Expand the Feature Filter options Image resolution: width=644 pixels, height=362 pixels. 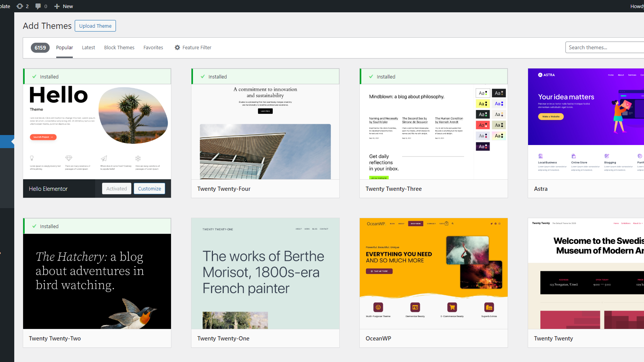(197, 47)
